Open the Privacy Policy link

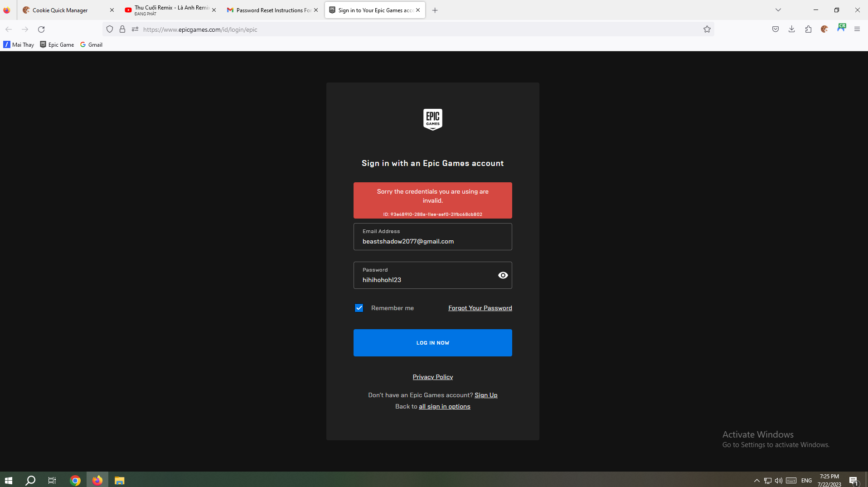coord(433,377)
